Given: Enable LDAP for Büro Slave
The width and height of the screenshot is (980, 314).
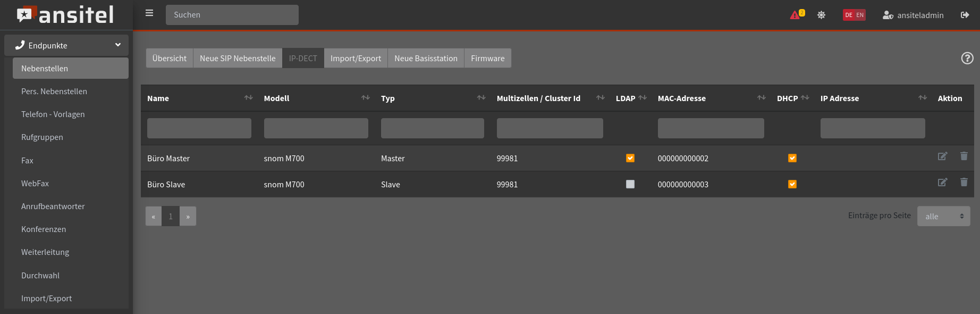Looking at the screenshot, I should pyautogui.click(x=630, y=184).
